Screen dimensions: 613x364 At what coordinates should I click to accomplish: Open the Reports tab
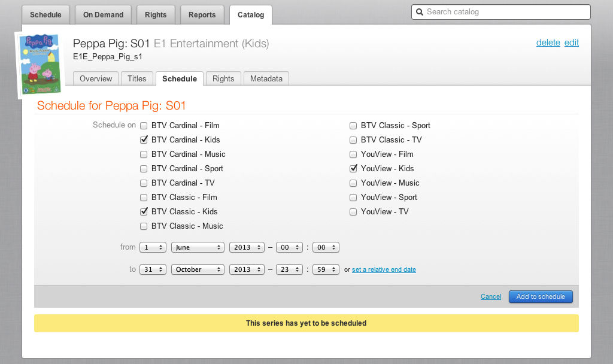202,15
